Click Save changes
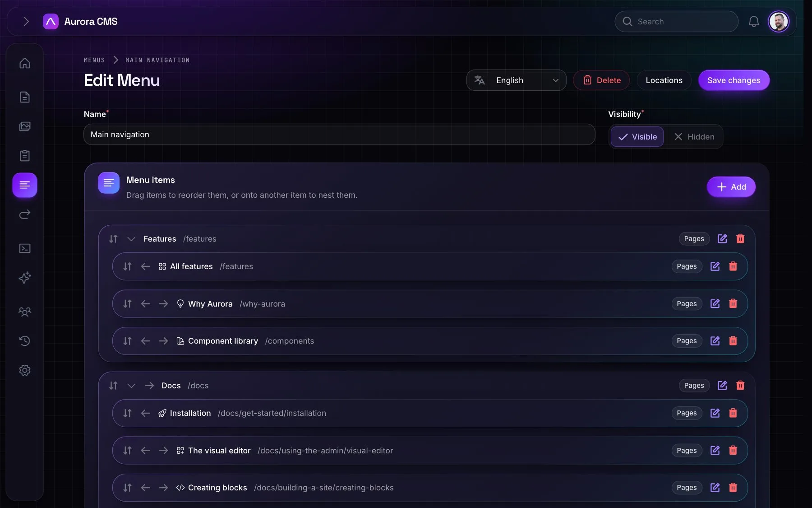The image size is (812, 508). click(x=734, y=80)
